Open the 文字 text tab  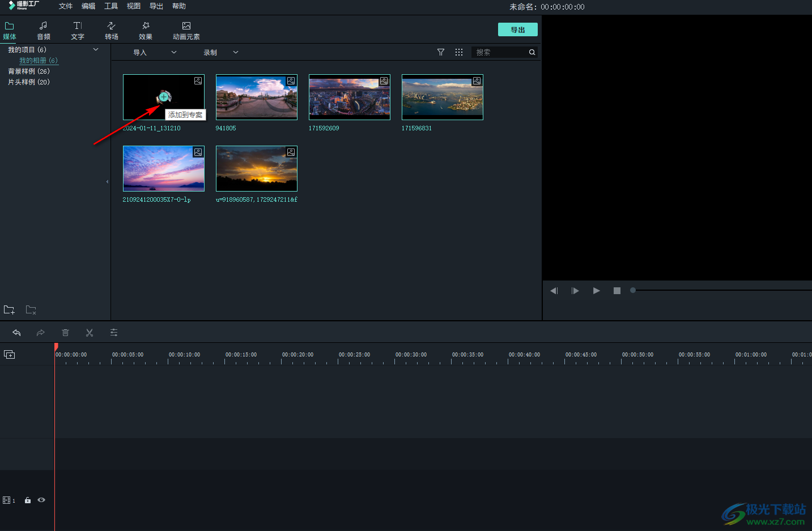pos(78,31)
